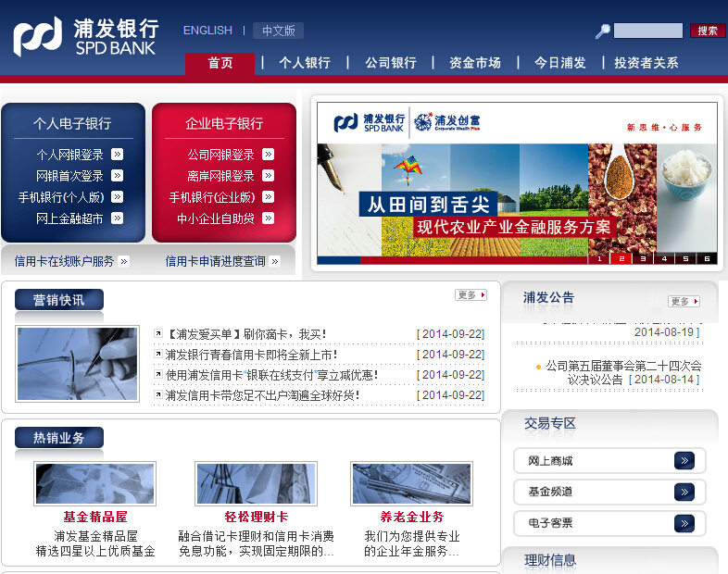Open 基金精品屋 title link

click(x=95, y=517)
